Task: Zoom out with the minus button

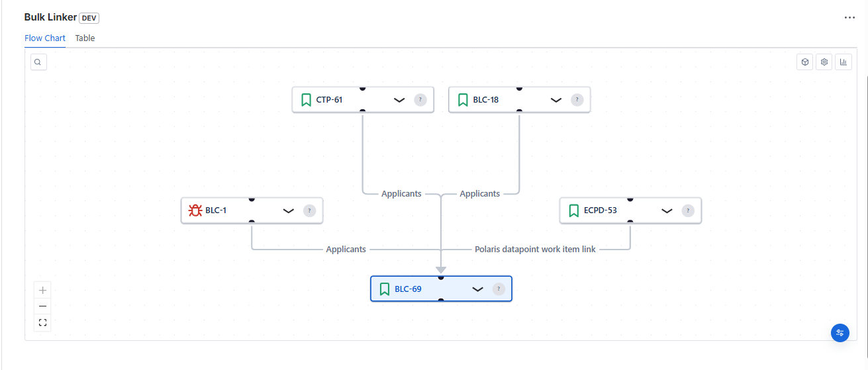Action: [42, 306]
